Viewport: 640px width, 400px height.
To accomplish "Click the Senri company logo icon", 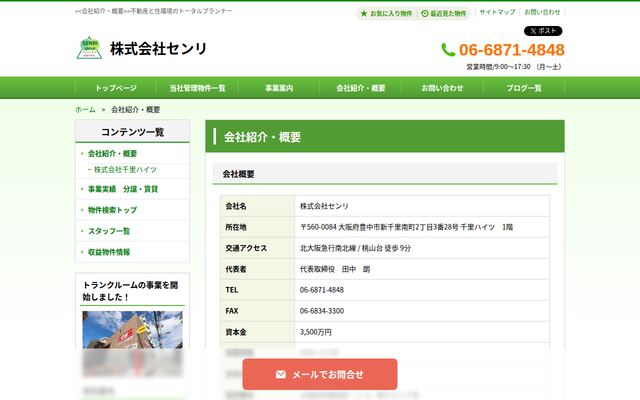I will coord(89,48).
